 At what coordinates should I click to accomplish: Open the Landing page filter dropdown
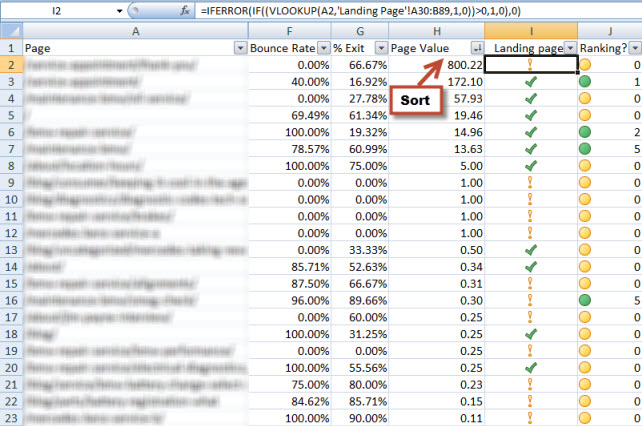(x=569, y=48)
